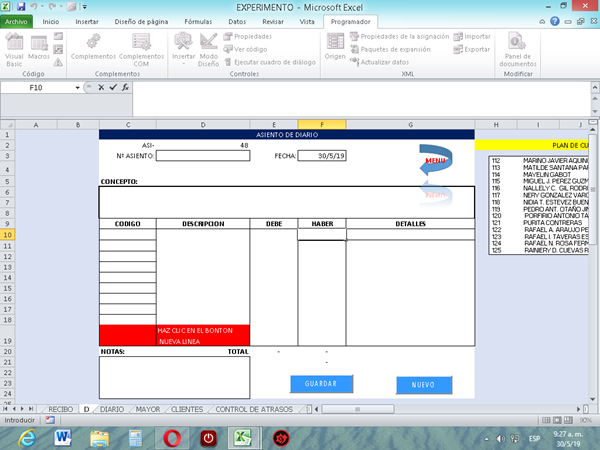Click the Undo arrow in title bar
The image size is (600, 450).
coord(34,7)
